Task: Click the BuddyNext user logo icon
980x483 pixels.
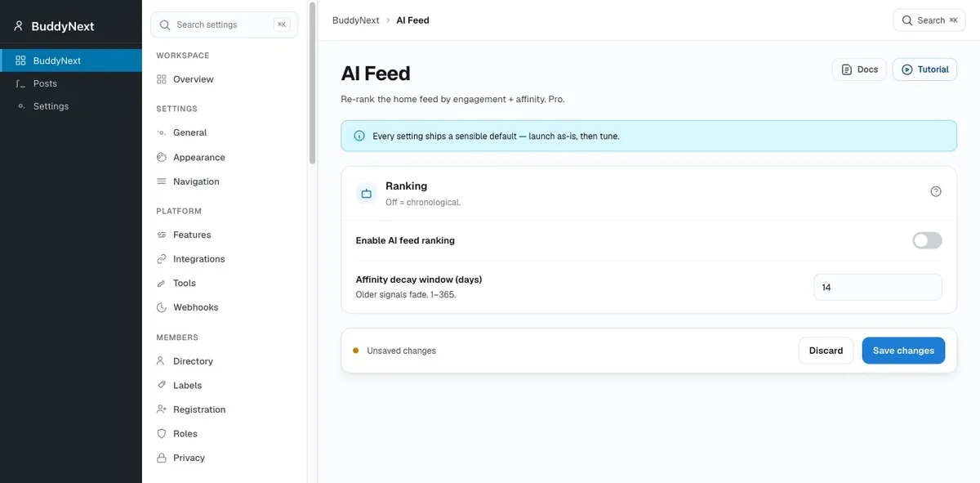Action: coord(19,26)
